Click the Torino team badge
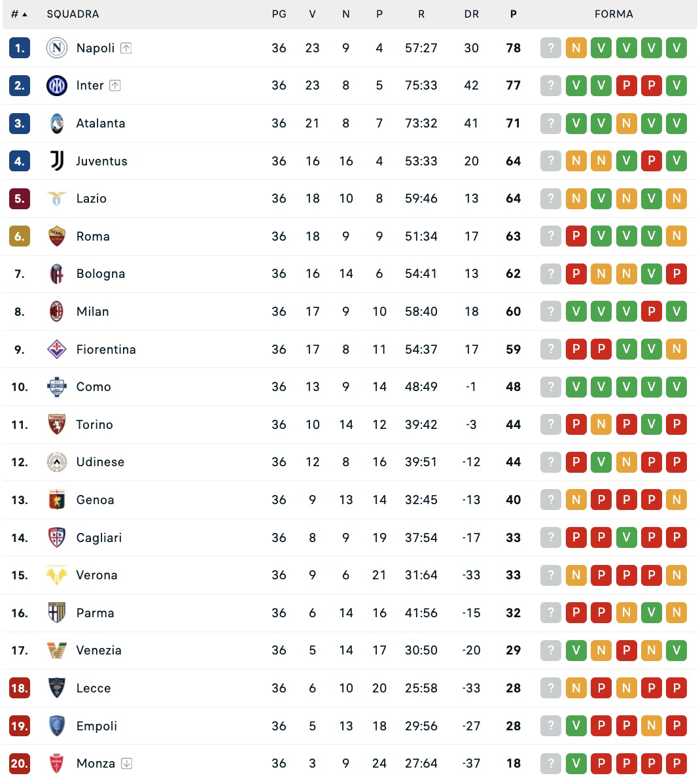 (x=57, y=424)
